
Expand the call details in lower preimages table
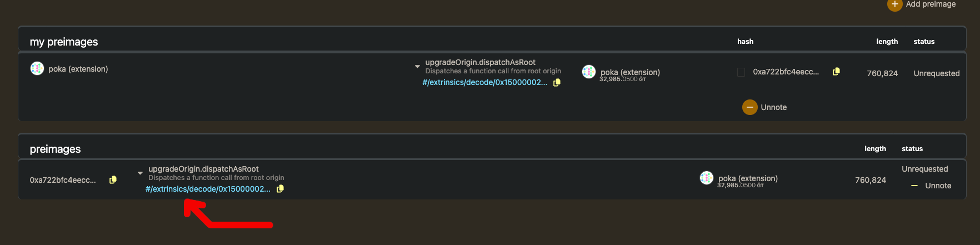coord(140,173)
